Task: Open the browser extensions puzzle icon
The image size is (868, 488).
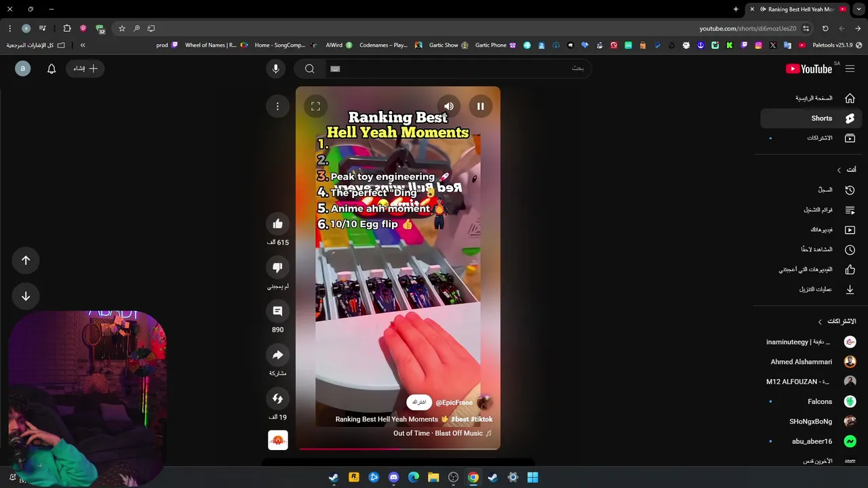Action: [x=66, y=28]
